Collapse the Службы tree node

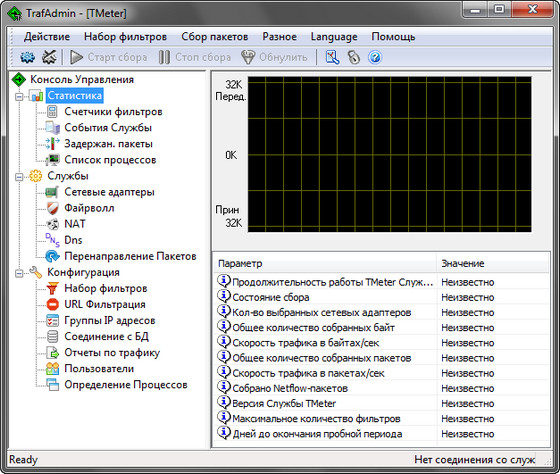[x=19, y=177]
